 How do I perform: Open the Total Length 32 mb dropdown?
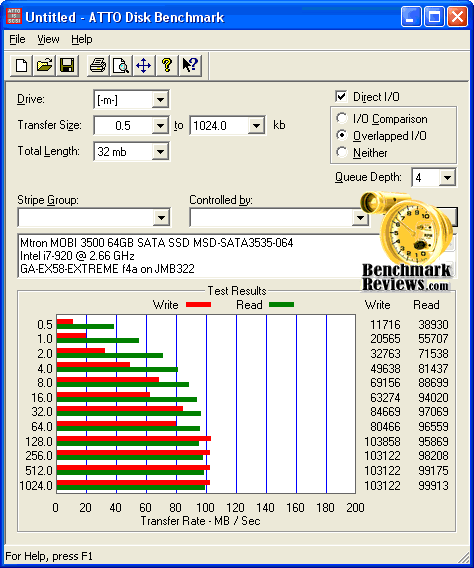(x=160, y=152)
